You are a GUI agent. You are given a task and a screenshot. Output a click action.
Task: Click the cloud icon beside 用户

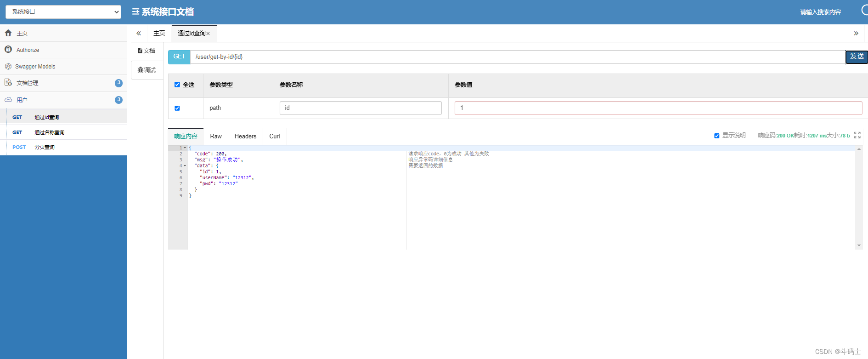tap(8, 99)
